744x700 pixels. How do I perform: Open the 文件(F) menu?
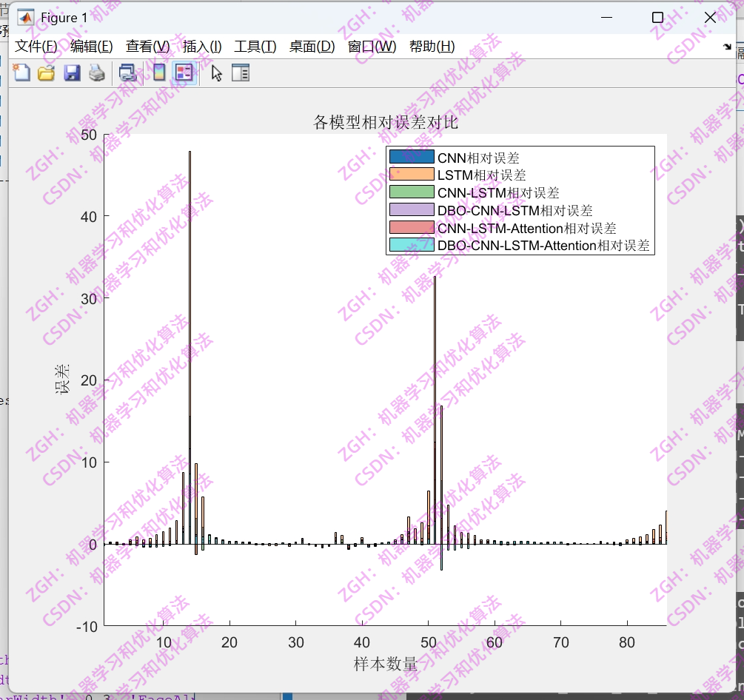36,47
